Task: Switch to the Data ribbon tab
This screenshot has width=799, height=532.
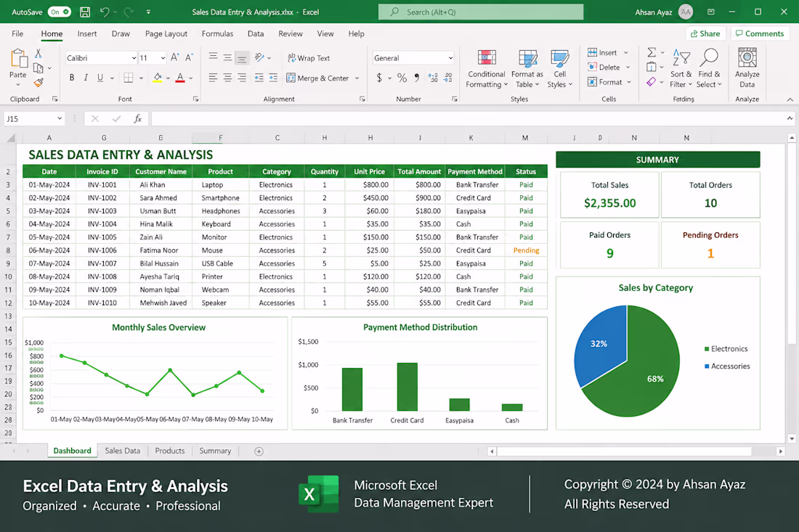Action: [256, 33]
